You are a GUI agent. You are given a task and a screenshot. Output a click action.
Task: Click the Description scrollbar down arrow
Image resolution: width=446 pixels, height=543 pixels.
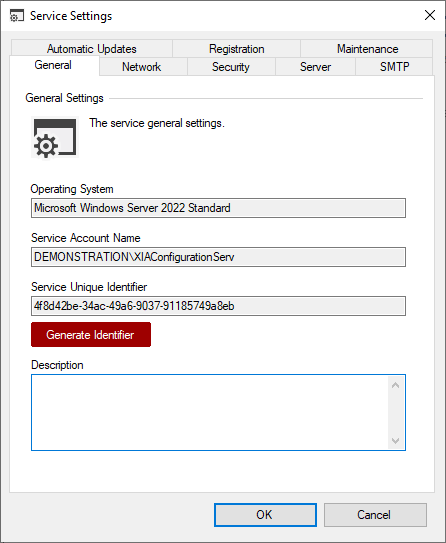pyautogui.click(x=395, y=440)
